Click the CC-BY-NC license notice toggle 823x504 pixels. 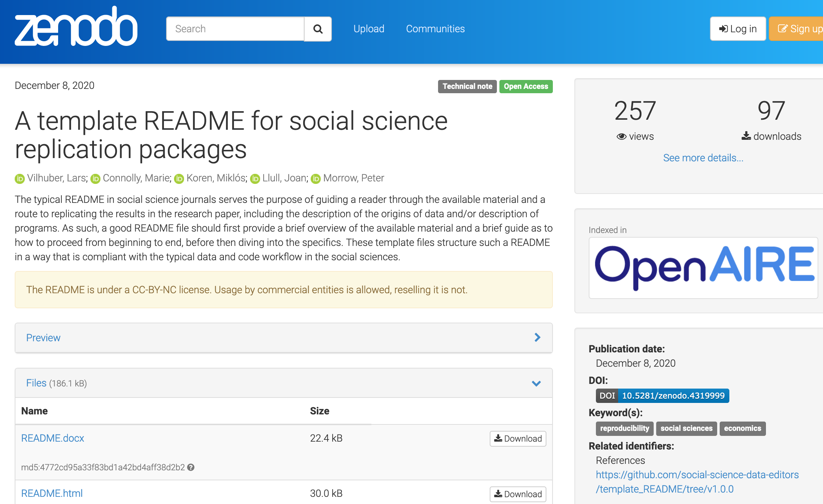pyautogui.click(x=283, y=289)
